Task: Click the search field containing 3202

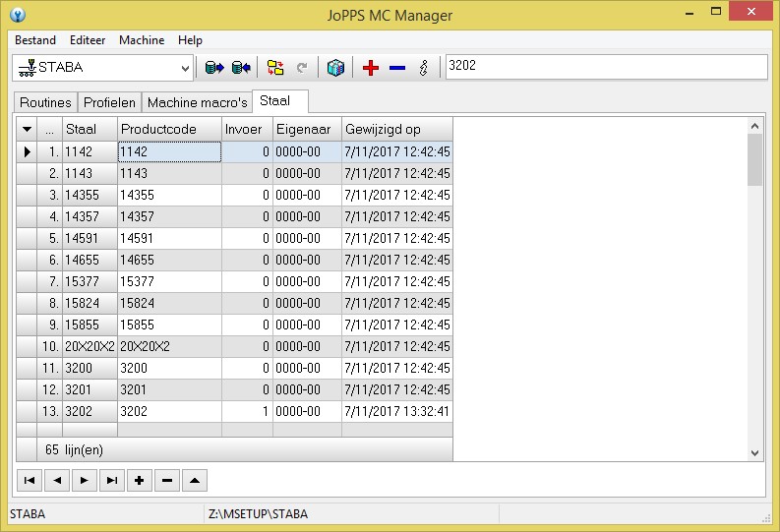Action: (x=606, y=67)
